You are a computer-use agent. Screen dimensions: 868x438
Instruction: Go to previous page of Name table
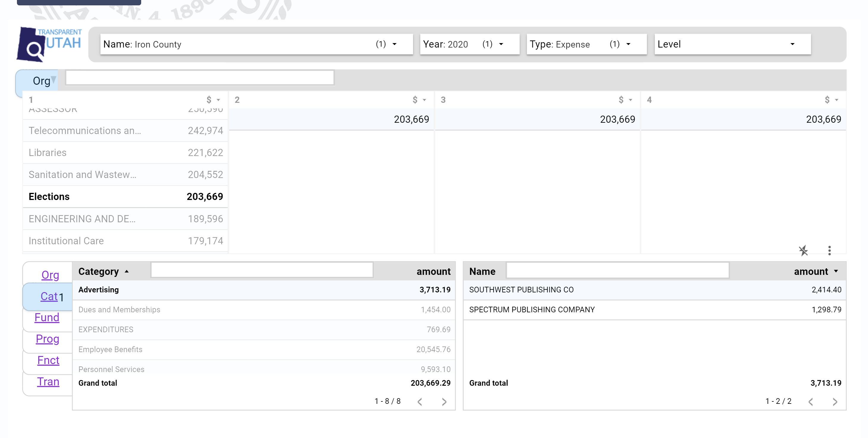pyautogui.click(x=811, y=402)
